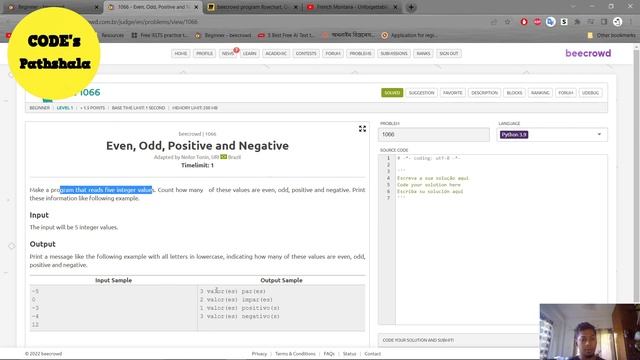The width and height of the screenshot is (640, 360).
Task: Open the DESCRIPTION button
Action: click(x=484, y=93)
